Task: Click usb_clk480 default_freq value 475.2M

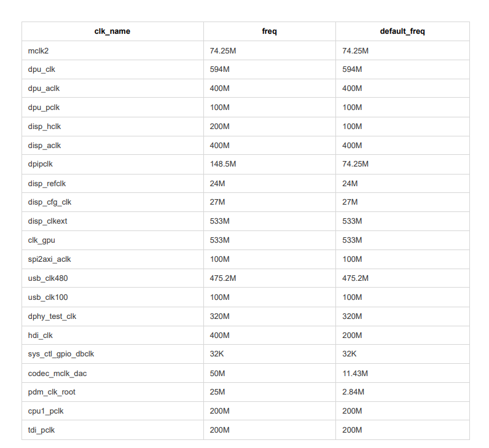Action: click(355, 278)
